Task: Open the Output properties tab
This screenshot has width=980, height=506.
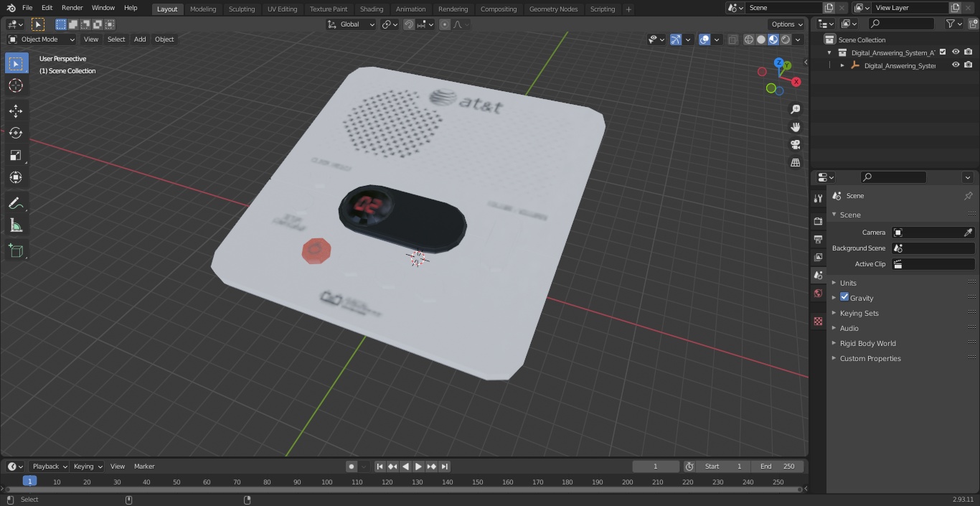Action: click(x=818, y=239)
